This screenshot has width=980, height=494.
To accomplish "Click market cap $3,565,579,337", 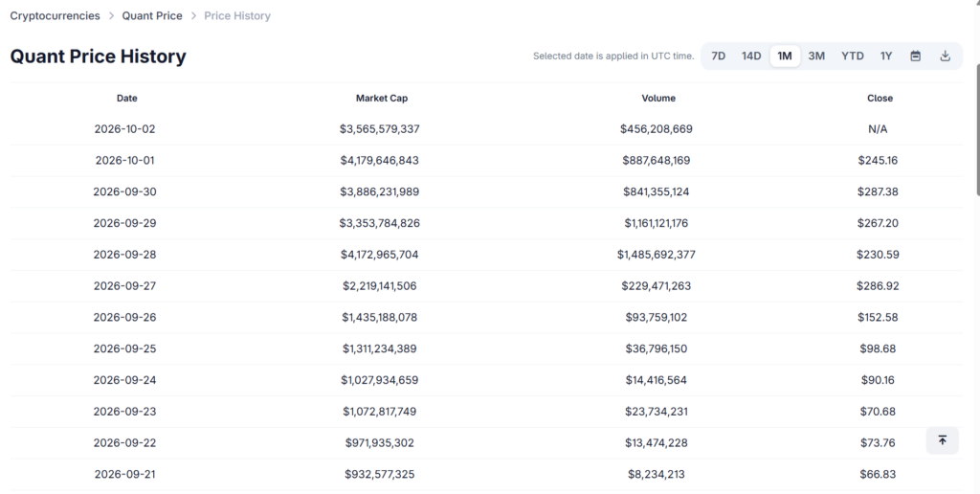I will [379, 129].
